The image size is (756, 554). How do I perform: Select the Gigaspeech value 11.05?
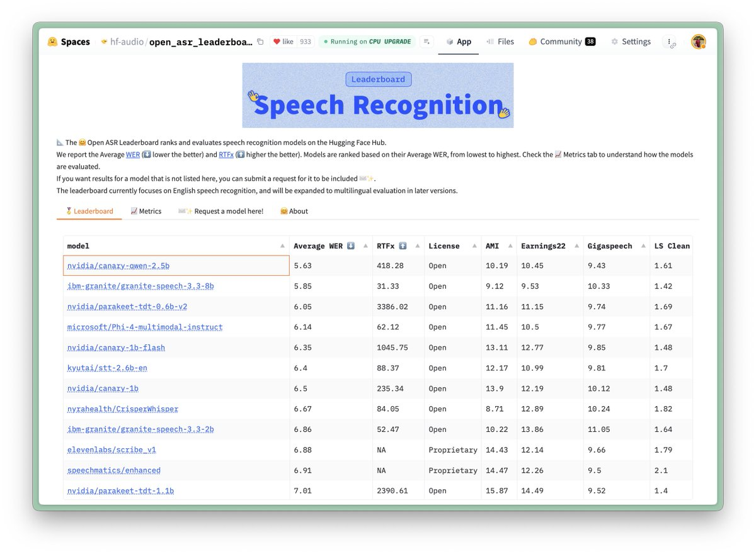tap(617, 429)
